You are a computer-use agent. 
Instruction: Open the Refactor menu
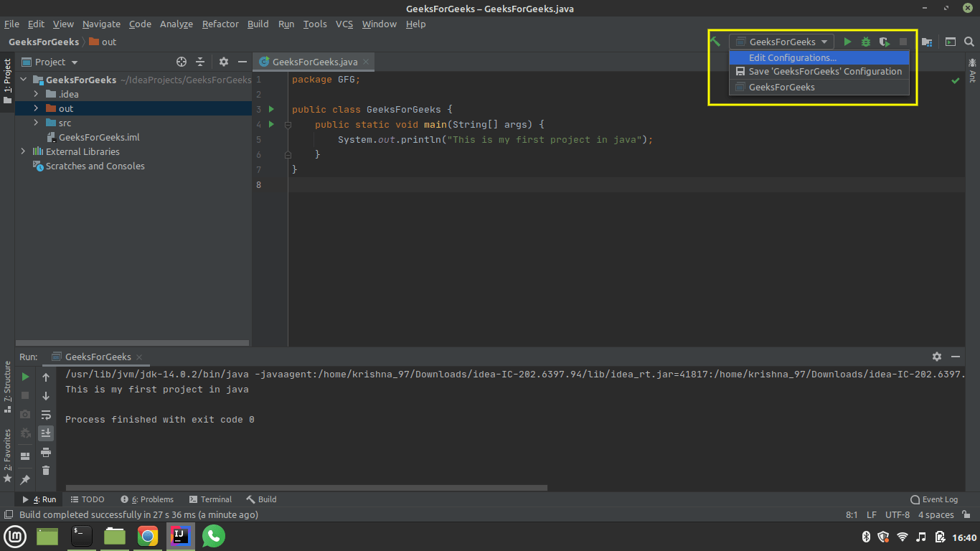(x=220, y=24)
